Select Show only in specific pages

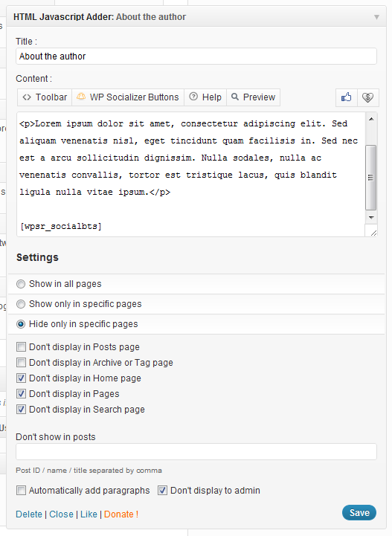21,304
